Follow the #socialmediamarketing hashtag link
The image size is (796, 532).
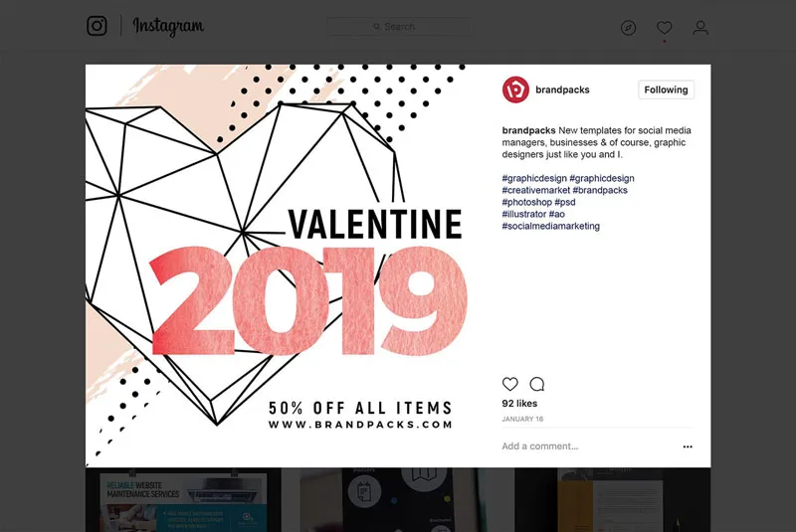click(x=550, y=226)
